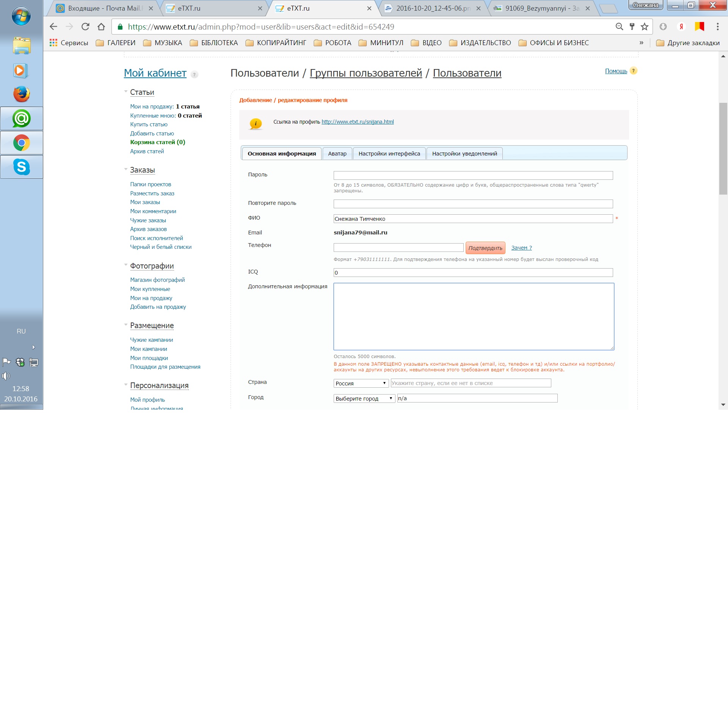This screenshot has height=720, width=728.
Task: Click the Помощь link
Action: (x=616, y=71)
